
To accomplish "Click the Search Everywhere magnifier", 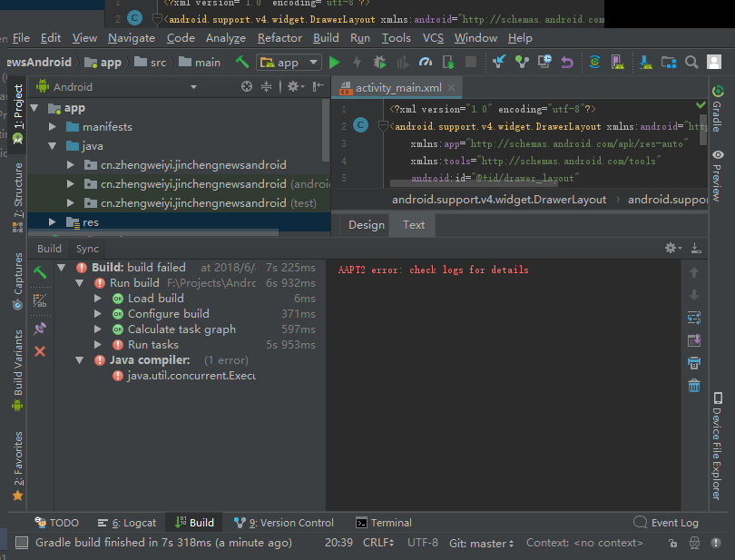I will click(x=691, y=62).
